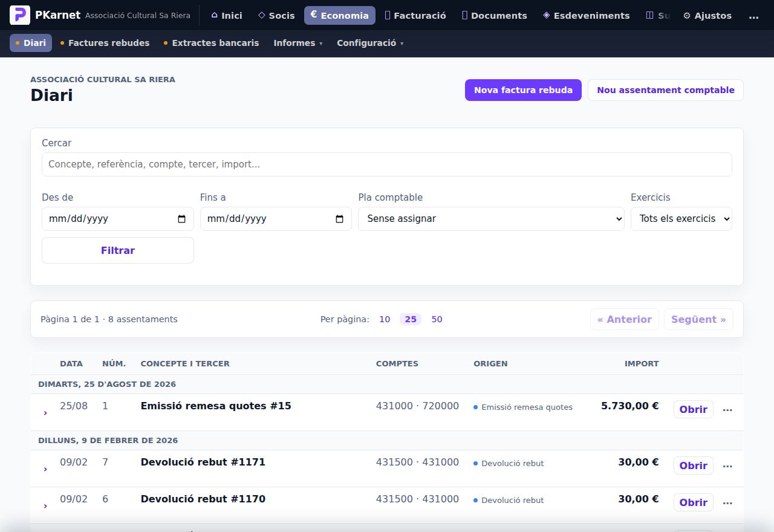This screenshot has width=774, height=532.
Task: Open the calendar picker in Des de
Action: coord(181,219)
